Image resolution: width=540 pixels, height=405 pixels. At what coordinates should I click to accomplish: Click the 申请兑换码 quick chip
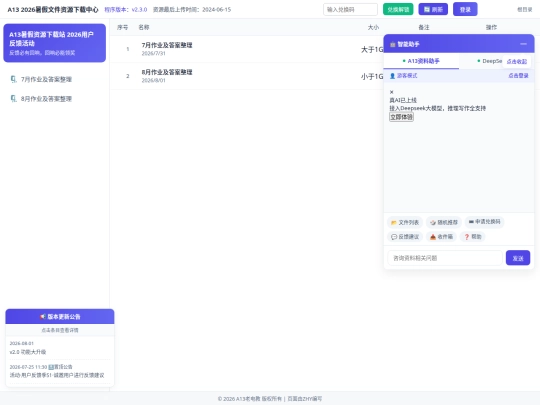485,222
